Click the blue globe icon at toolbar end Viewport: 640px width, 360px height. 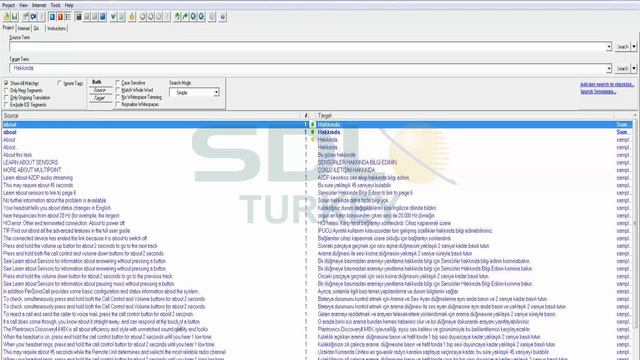coord(222,17)
